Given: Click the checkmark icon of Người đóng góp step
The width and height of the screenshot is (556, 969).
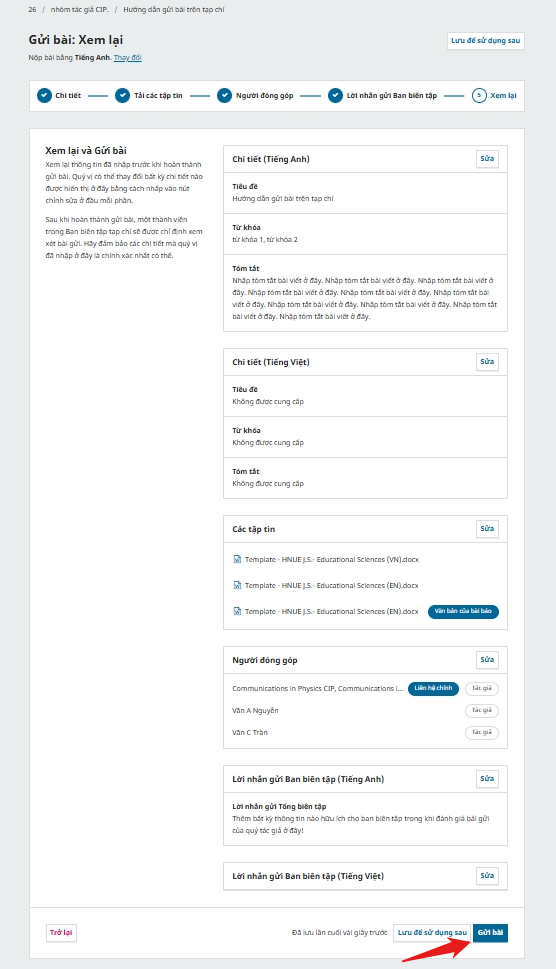Looking at the screenshot, I should 224,96.
